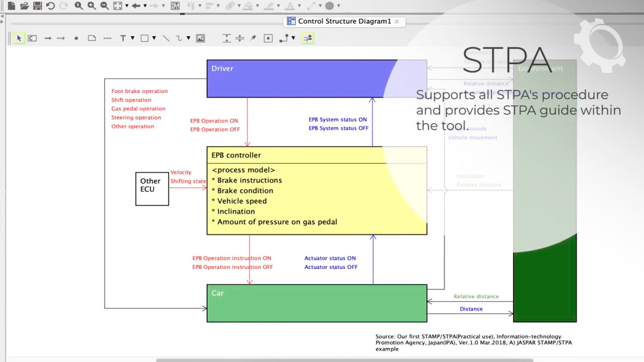Select the vertical distribute alignment tool

pos(226,38)
